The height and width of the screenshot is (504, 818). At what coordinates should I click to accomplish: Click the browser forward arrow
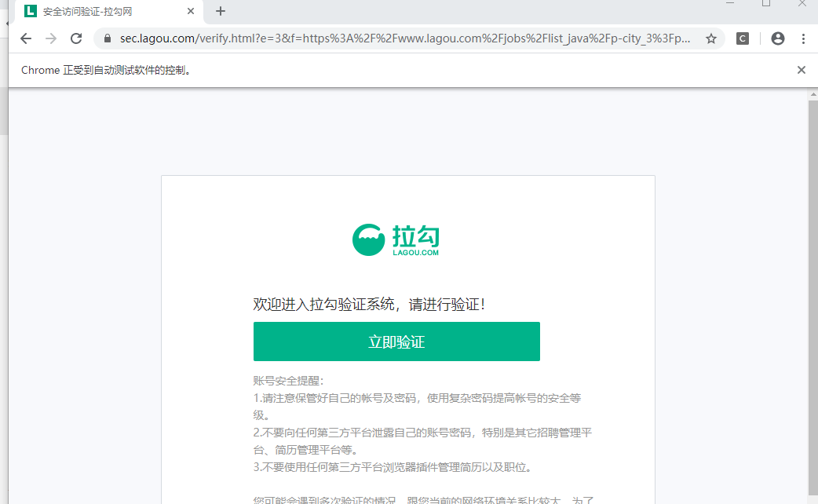pos(50,38)
